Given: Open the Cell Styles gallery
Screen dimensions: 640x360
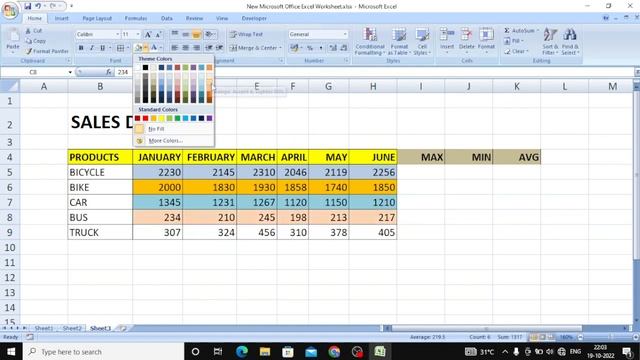Looking at the screenshot, I should click(422, 42).
